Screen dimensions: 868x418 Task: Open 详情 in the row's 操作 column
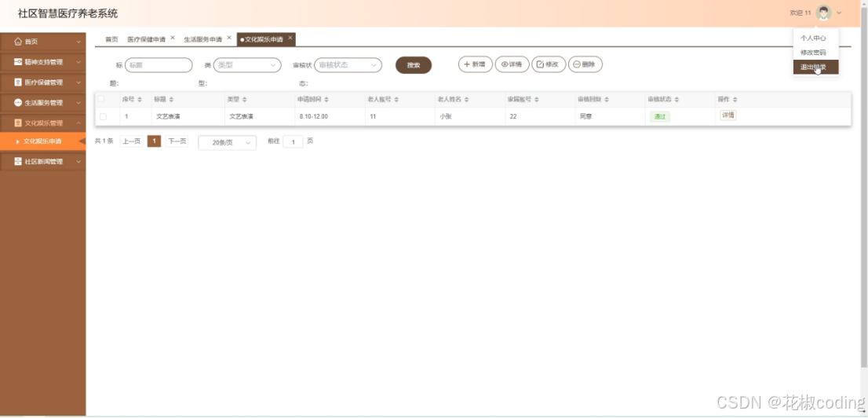[728, 115]
